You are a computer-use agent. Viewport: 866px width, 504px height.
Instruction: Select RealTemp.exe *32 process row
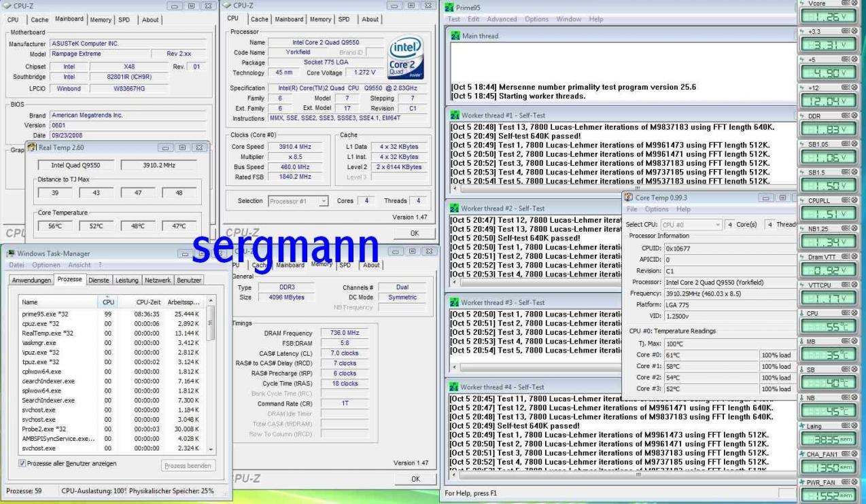coord(112,333)
